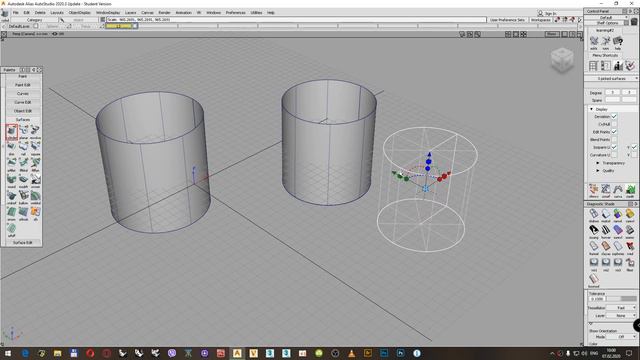This screenshot has width=640, height=360.
Task: Pick the square surface tool
Action: (36, 147)
